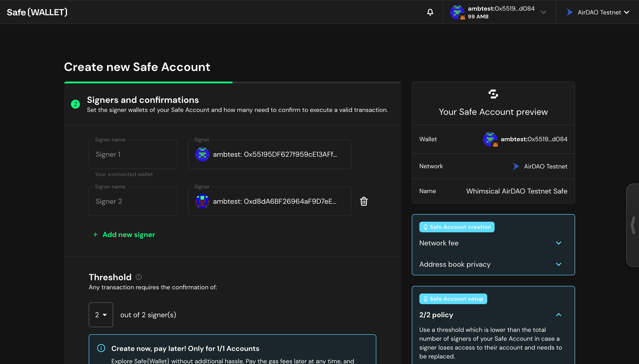Click the plus icon beside Add new signer
The image size is (639, 364).
point(95,235)
